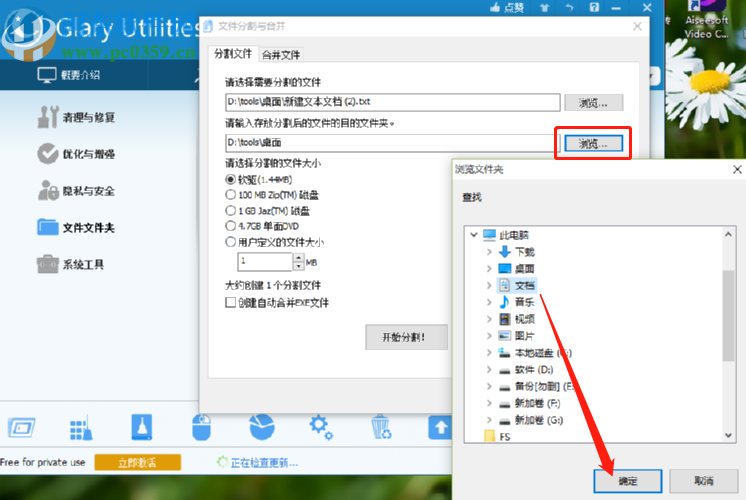Click the undo arrow icon in title bar

569,7
